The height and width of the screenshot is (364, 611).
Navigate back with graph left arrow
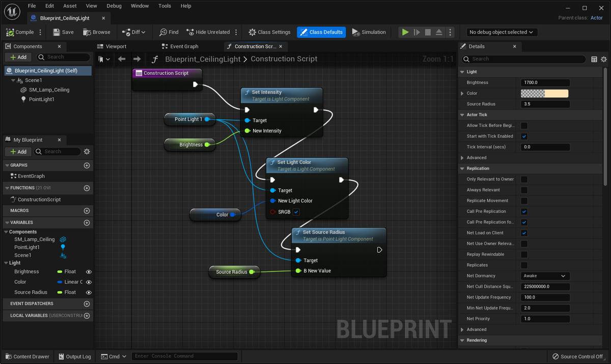point(122,59)
